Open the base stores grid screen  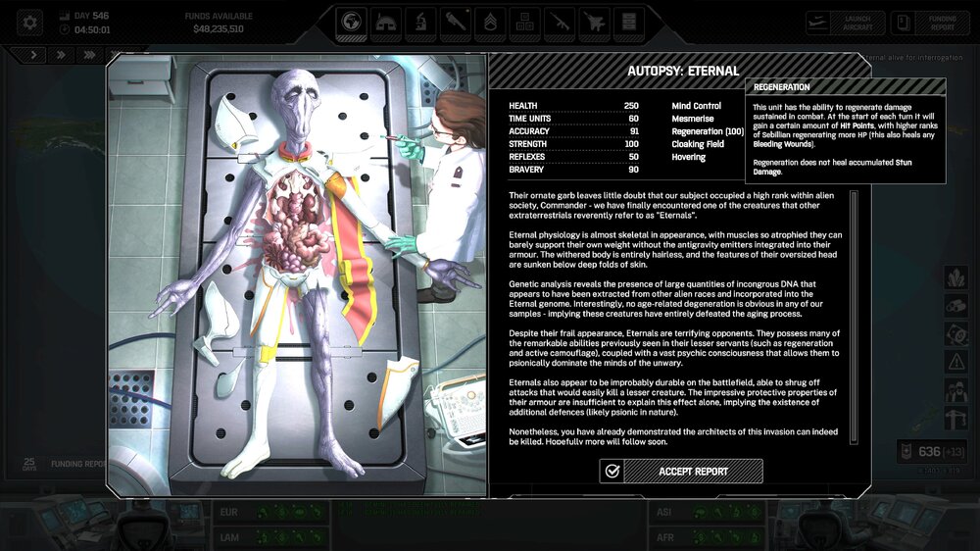[x=524, y=23]
